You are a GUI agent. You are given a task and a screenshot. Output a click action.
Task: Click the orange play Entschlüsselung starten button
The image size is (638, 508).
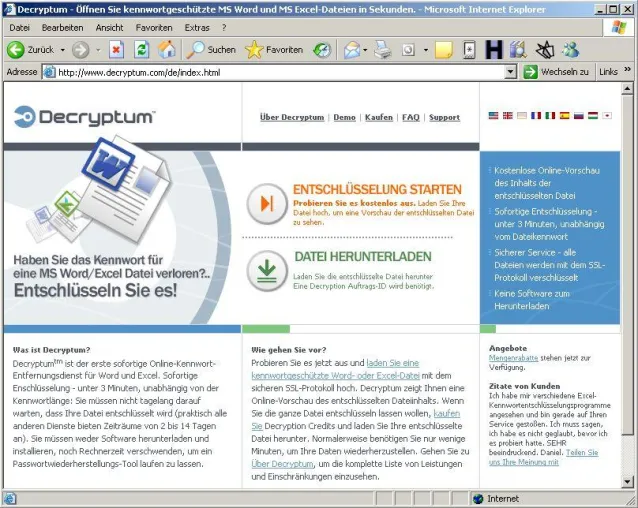pyautogui.click(x=267, y=203)
